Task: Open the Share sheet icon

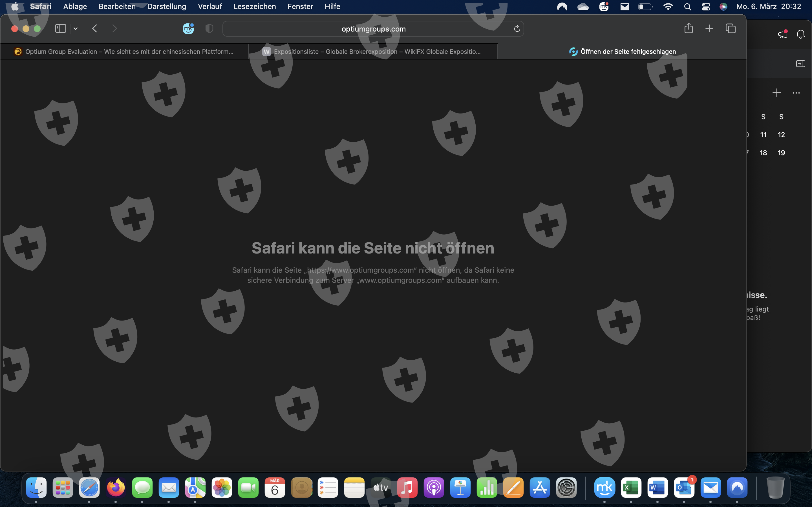Action: coord(688,28)
